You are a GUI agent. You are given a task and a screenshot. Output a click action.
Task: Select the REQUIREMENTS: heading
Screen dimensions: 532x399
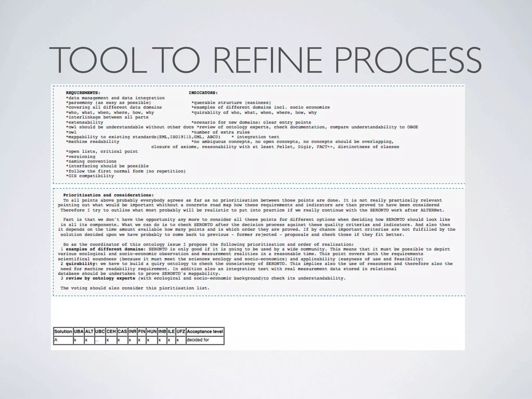pos(83,93)
